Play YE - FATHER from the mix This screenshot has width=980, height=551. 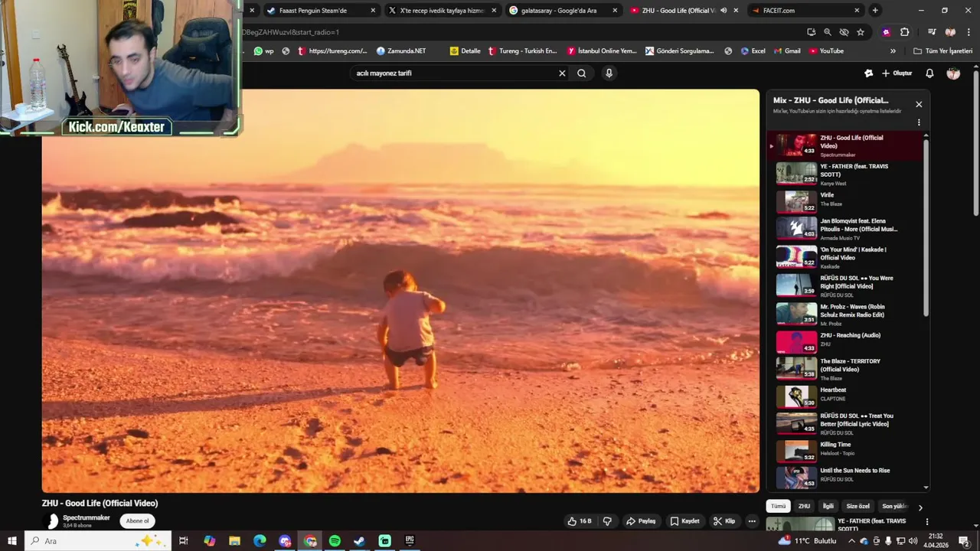846,174
